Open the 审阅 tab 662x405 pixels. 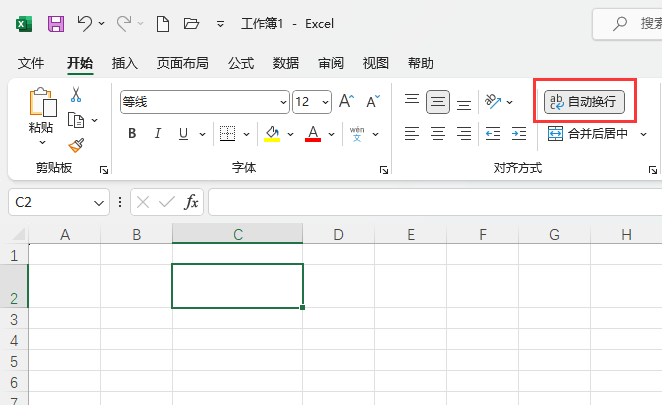(331, 63)
